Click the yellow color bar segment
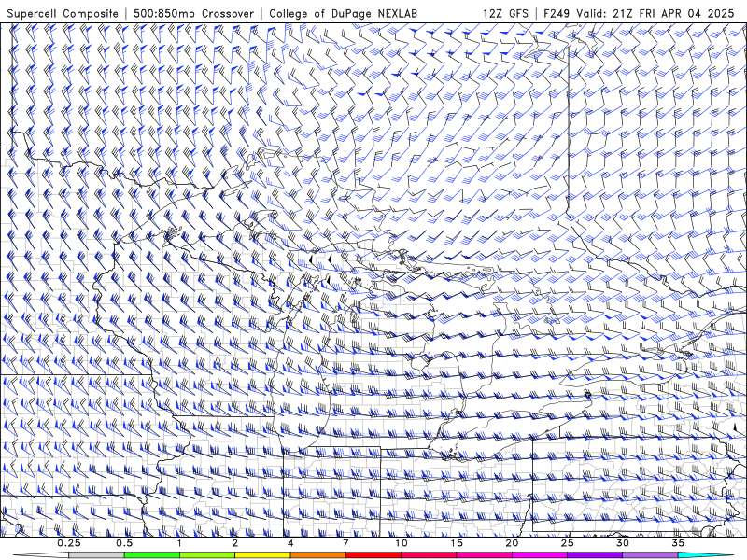Viewport: 747px width, 560px height. click(262, 555)
